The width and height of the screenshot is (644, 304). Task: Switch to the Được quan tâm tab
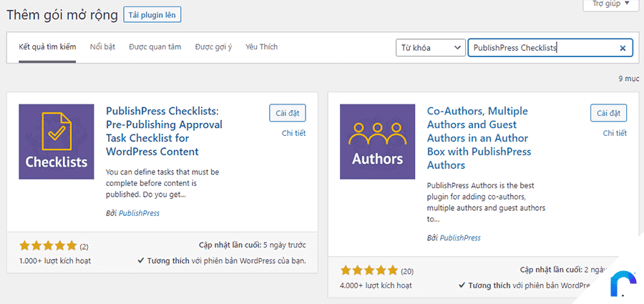tap(155, 46)
